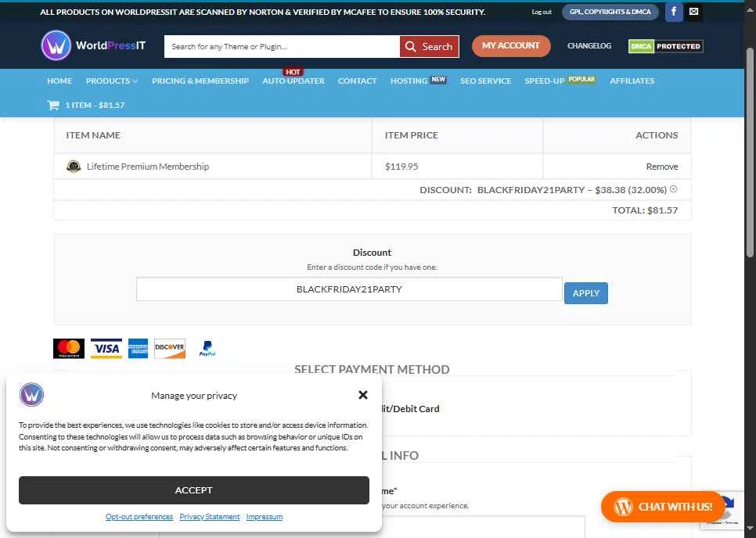Click the logo in privacy dialog
The image size is (756, 538).
pyautogui.click(x=31, y=394)
